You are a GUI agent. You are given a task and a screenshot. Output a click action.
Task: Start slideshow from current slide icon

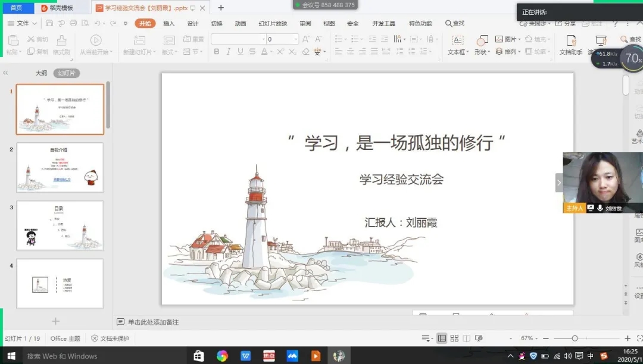pyautogui.click(x=95, y=40)
